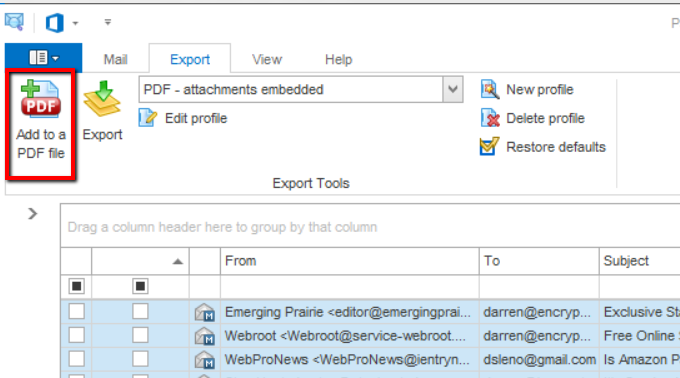The image size is (680, 378).
Task: Click the group-by column header drop area
Action: click(x=370, y=227)
